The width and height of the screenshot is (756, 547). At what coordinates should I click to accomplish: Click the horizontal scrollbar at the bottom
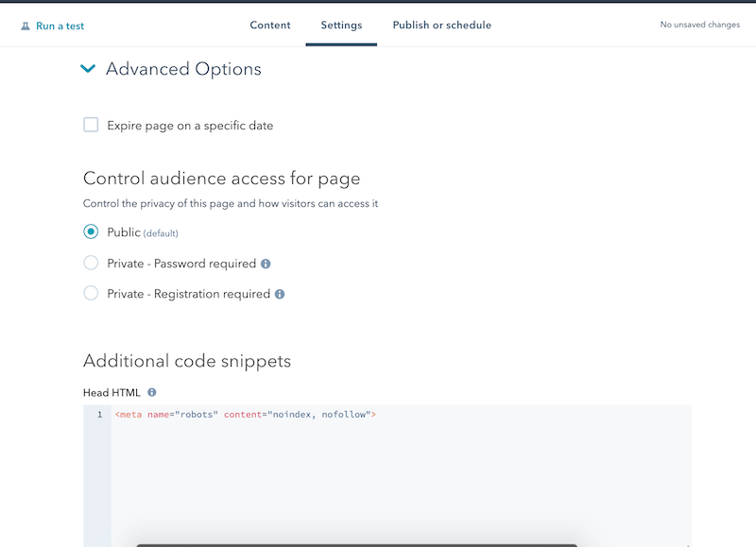356,544
